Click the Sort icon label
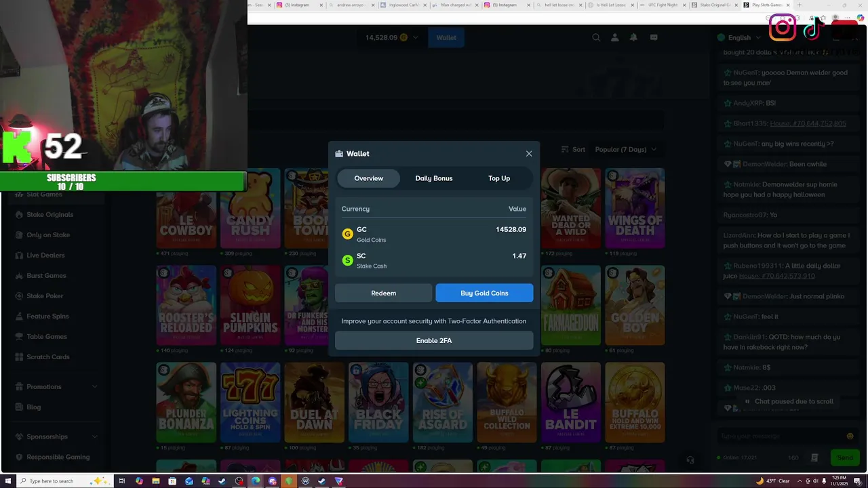The image size is (868, 488). point(573,150)
